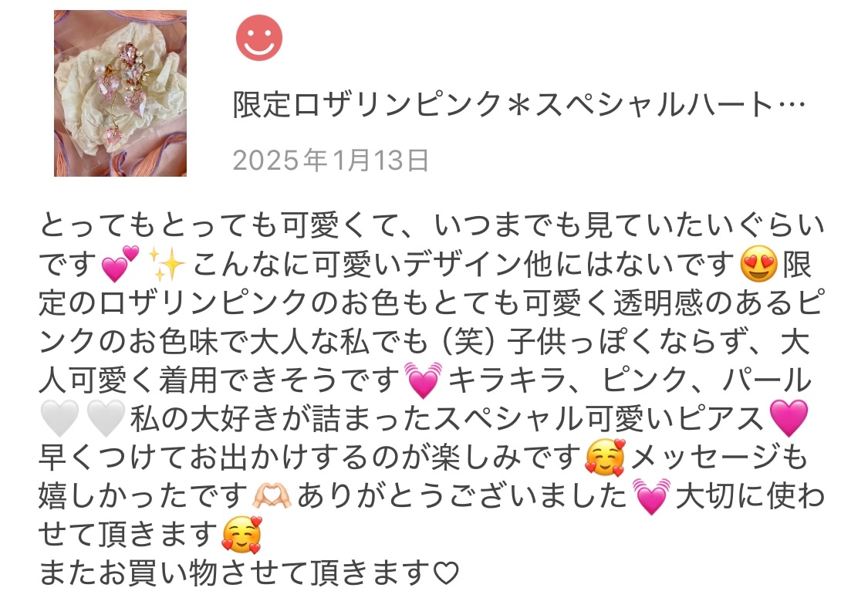Click the smiling hearts face after 楽しみです

605,458
